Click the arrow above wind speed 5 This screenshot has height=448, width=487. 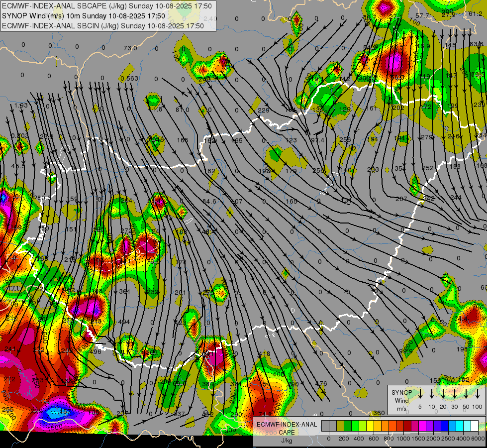[420, 393]
